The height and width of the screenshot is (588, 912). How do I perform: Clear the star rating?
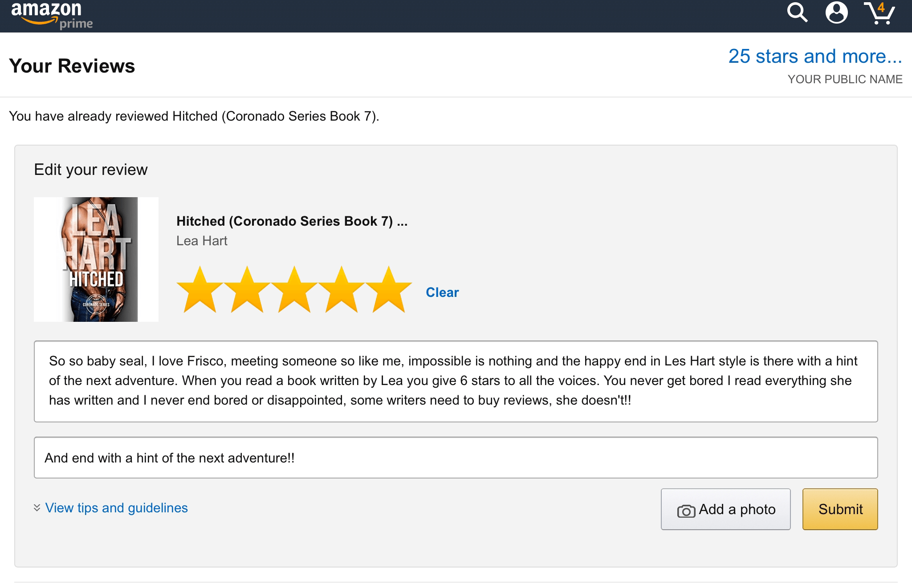[x=442, y=292]
